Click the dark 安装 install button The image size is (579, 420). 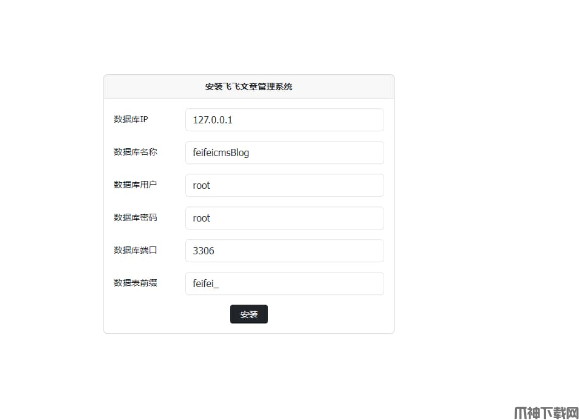pos(249,314)
